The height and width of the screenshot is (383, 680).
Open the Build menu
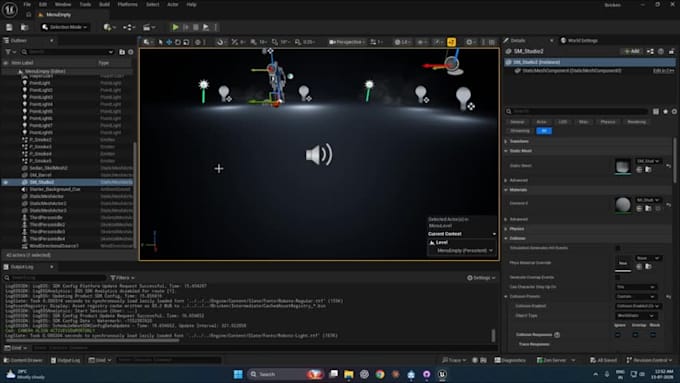click(x=105, y=4)
